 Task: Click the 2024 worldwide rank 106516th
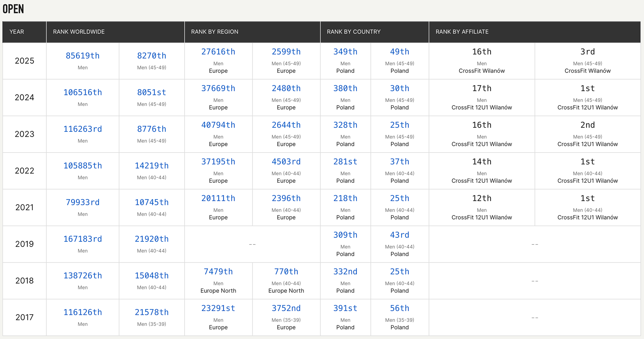[83, 92]
